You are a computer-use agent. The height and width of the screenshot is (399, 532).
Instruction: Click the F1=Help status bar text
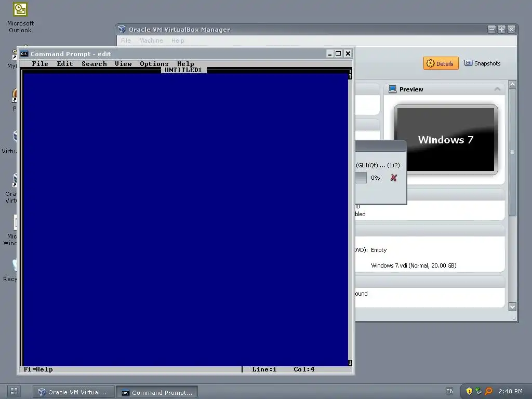tap(38, 369)
